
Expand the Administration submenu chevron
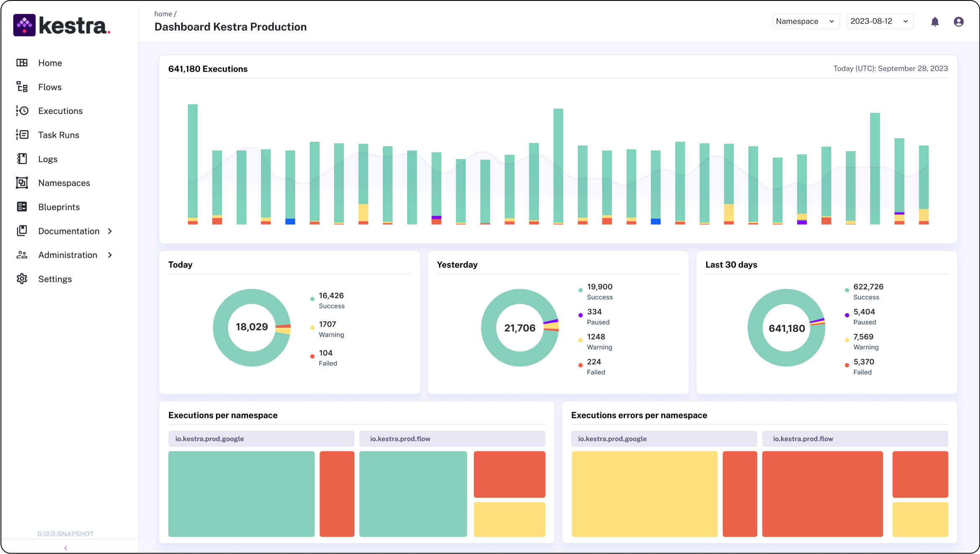(110, 255)
